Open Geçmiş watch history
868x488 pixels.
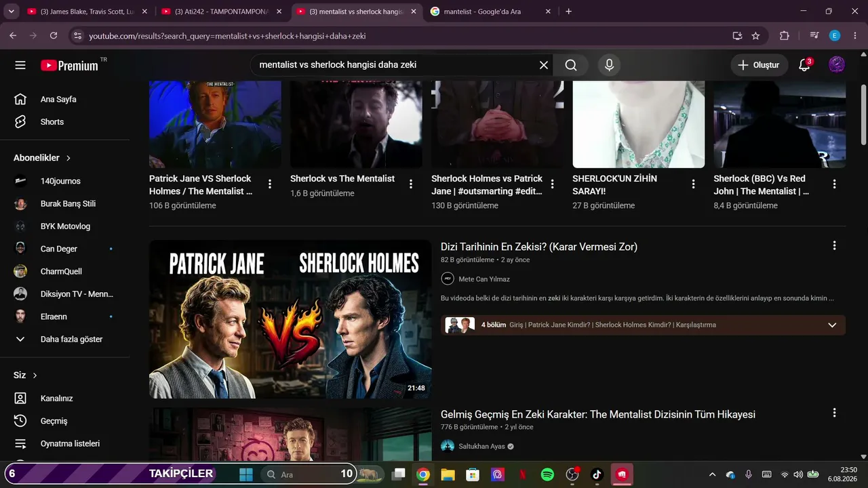pos(65,421)
